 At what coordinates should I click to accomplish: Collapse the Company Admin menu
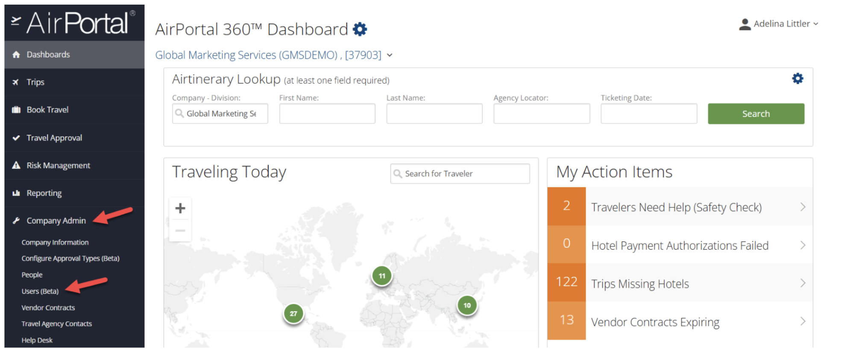[x=74, y=221]
